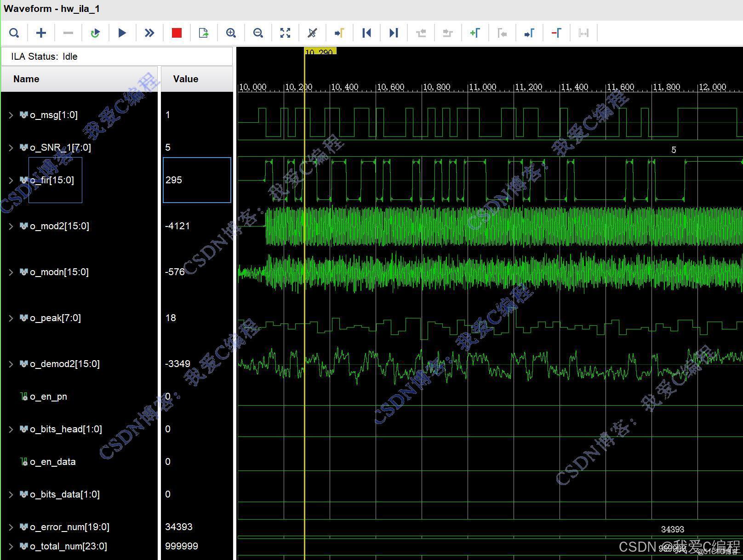Image resolution: width=743 pixels, height=560 pixels.
Task: Click the o_mod2 value -4121
Action: point(177,226)
